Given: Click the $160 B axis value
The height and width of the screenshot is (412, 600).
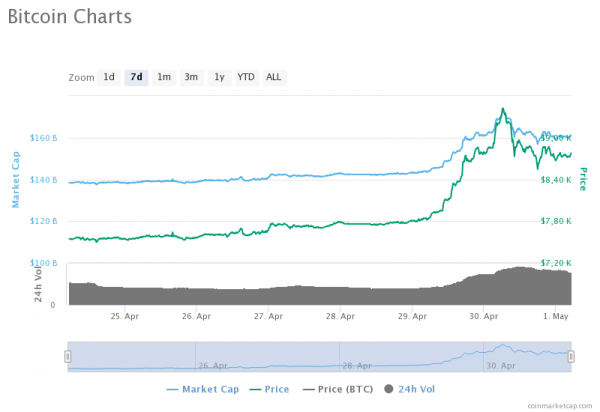Looking at the screenshot, I should (44, 138).
